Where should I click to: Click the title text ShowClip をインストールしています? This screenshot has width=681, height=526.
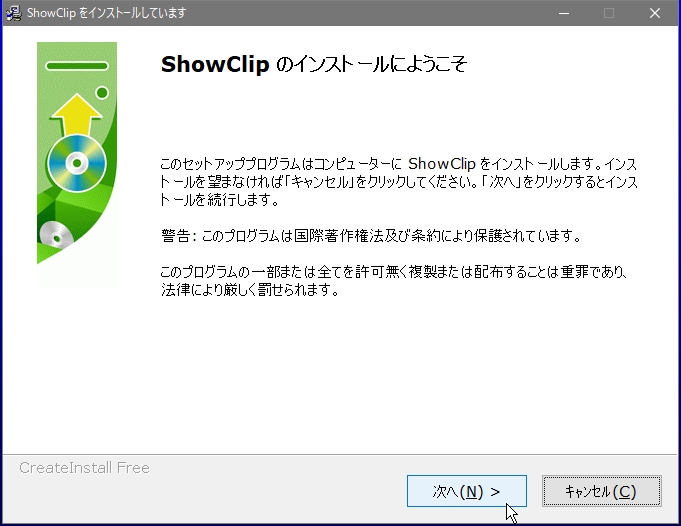[x=106, y=13]
